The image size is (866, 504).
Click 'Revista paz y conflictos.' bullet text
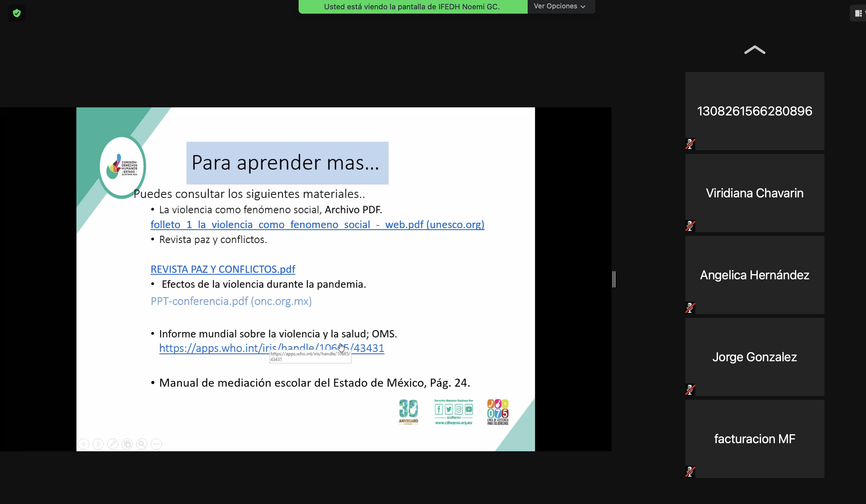[x=213, y=240]
